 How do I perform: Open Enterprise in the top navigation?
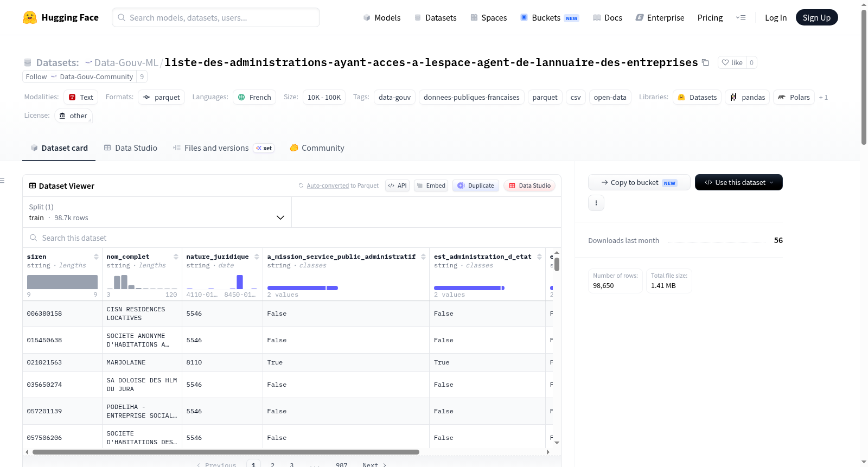660,17
